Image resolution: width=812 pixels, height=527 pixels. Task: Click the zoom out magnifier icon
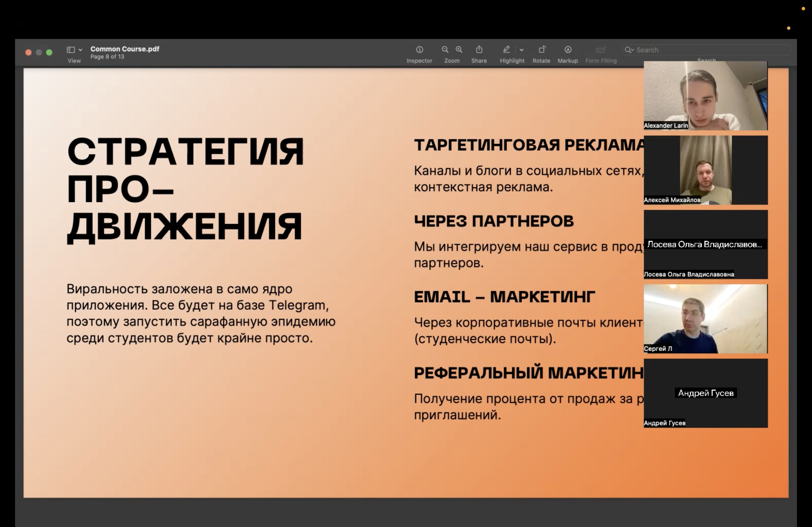445,50
